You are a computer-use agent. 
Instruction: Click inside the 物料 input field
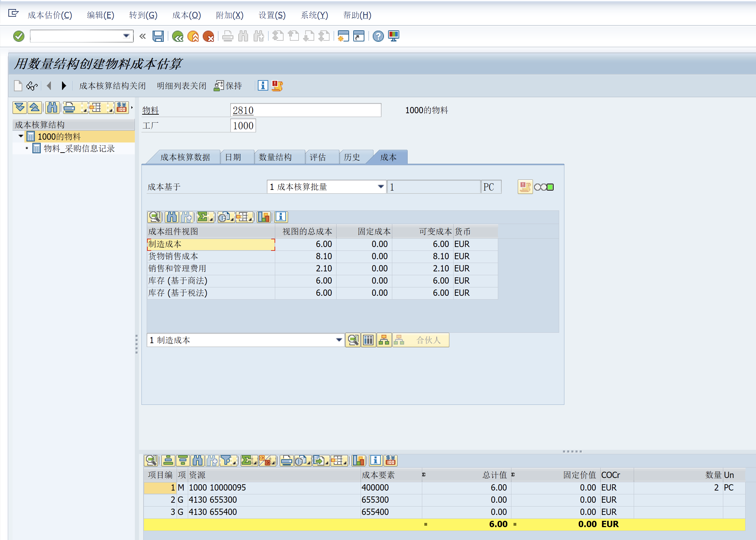tap(307, 110)
